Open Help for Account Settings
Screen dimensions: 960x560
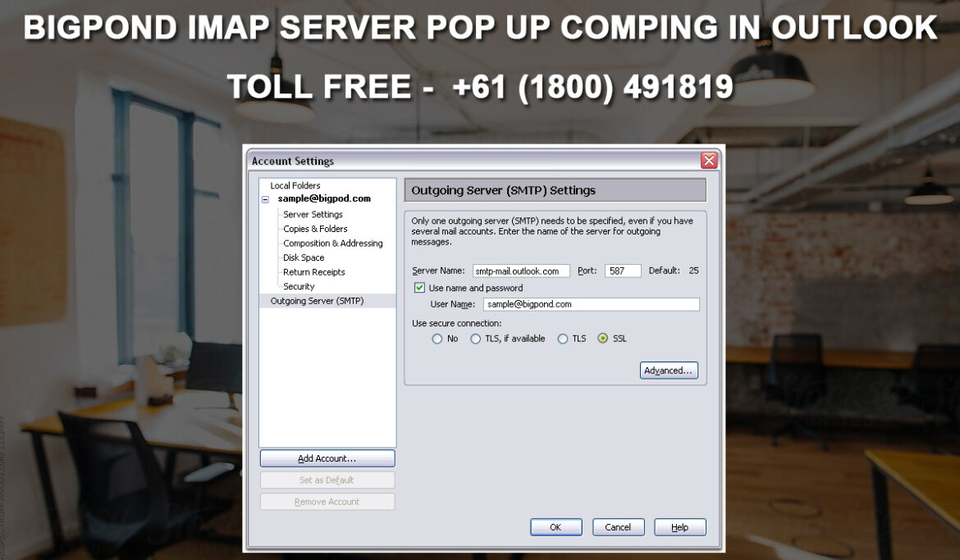[679, 527]
